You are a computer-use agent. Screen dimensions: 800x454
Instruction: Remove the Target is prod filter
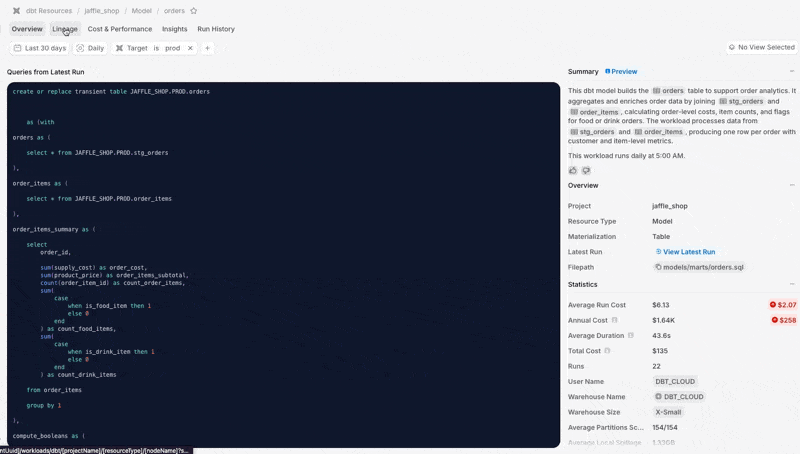pos(190,48)
